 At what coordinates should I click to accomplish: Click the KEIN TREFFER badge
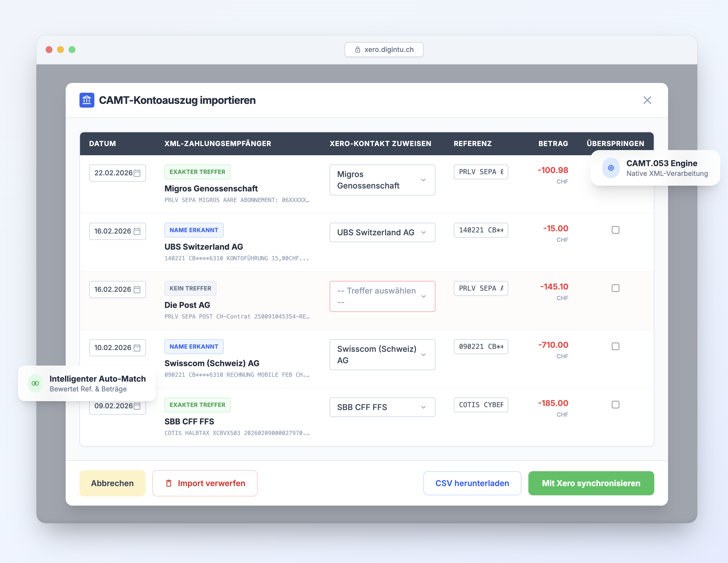click(190, 288)
